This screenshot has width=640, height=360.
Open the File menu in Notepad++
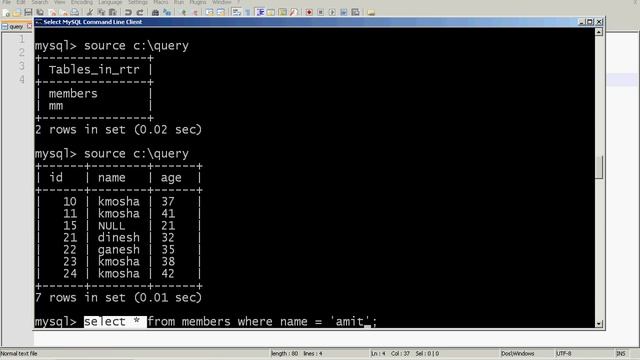click(7, 2)
